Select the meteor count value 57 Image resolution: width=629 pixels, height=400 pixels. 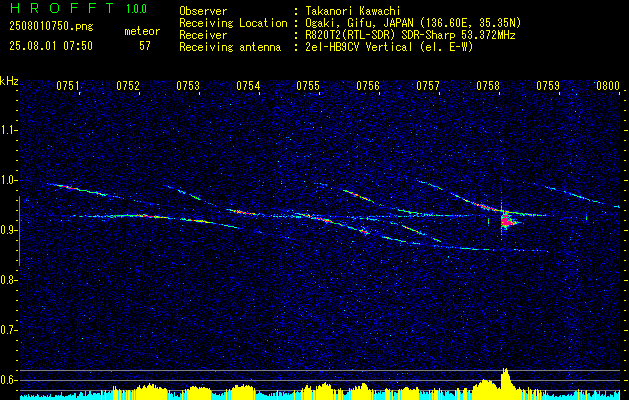coord(145,46)
